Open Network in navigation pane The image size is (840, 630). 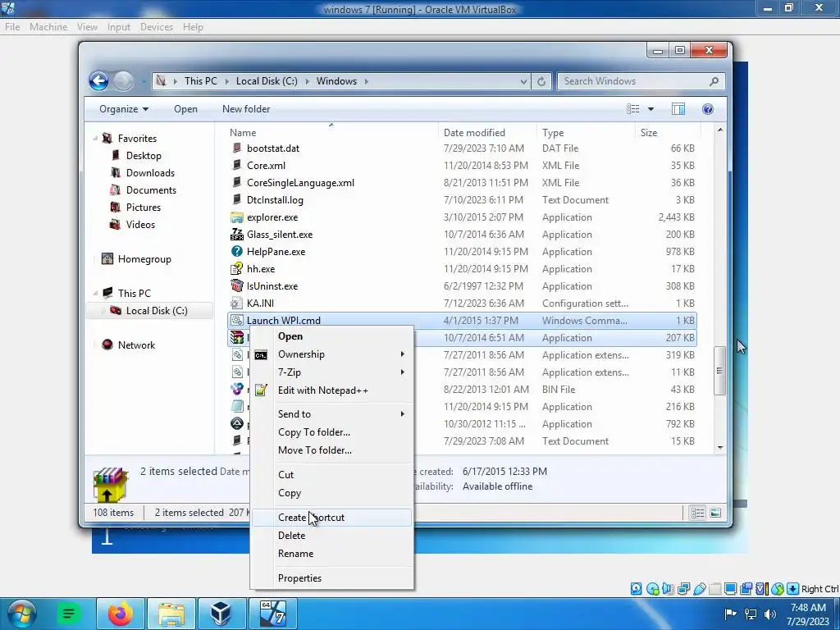click(137, 345)
